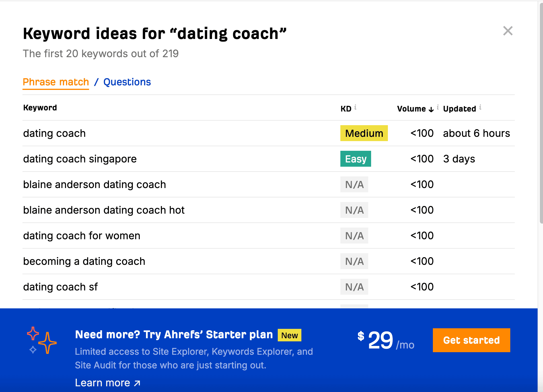
Task: Select "blaine anderson dating coach hot" keyword
Action: [104, 210]
